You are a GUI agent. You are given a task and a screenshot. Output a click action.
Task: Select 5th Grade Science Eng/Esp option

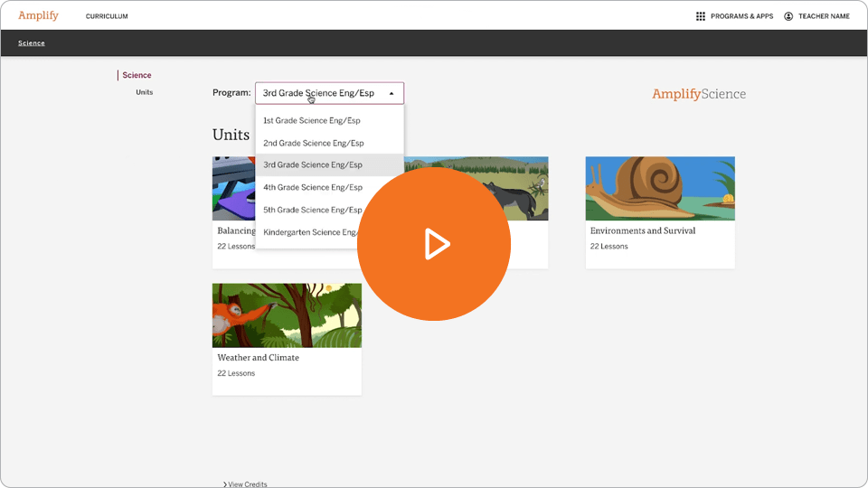point(312,210)
